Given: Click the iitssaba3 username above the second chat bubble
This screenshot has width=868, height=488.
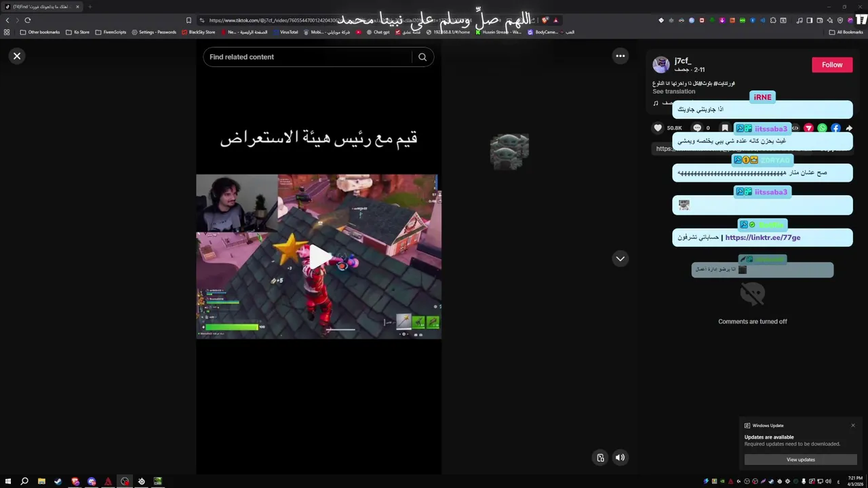Looking at the screenshot, I should [x=771, y=129].
